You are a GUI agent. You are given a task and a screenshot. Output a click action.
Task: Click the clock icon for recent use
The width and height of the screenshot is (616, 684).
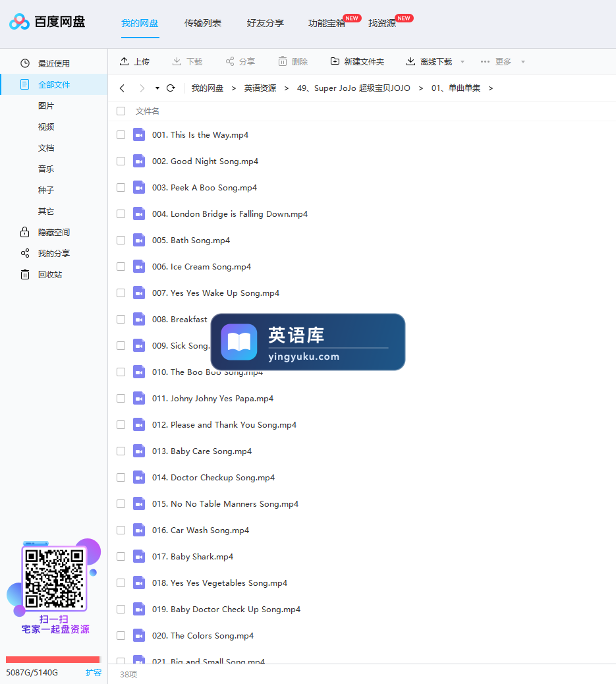[25, 63]
